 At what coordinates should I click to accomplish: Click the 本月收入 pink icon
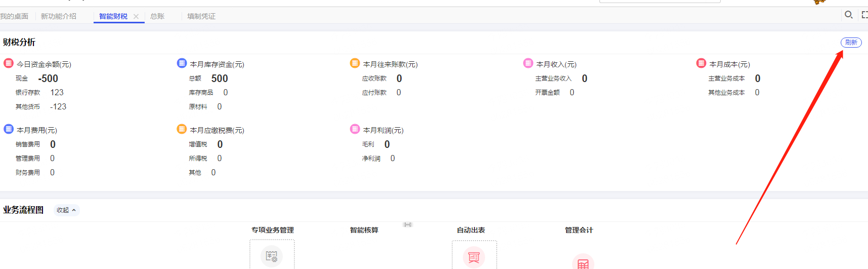(528, 63)
